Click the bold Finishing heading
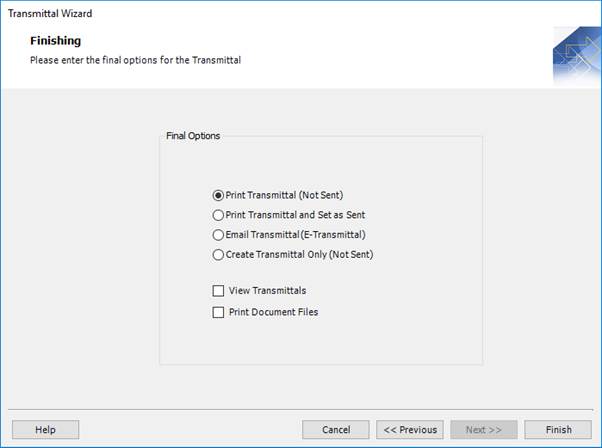Screen dimensions: 602x448 click(55, 41)
